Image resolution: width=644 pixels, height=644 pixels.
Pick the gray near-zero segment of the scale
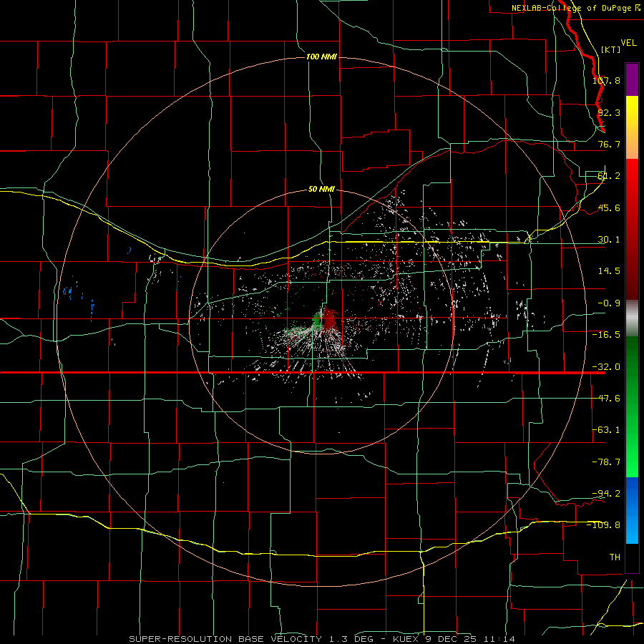tap(632, 317)
